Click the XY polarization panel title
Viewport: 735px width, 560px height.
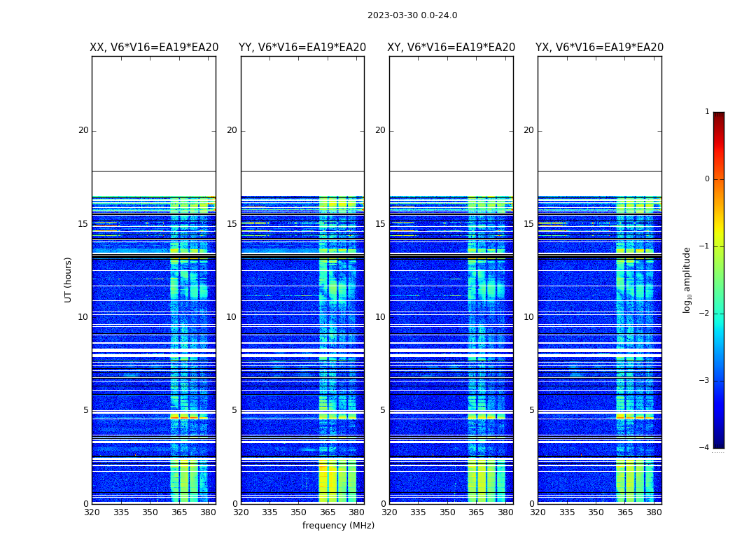click(x=451, y=48)
